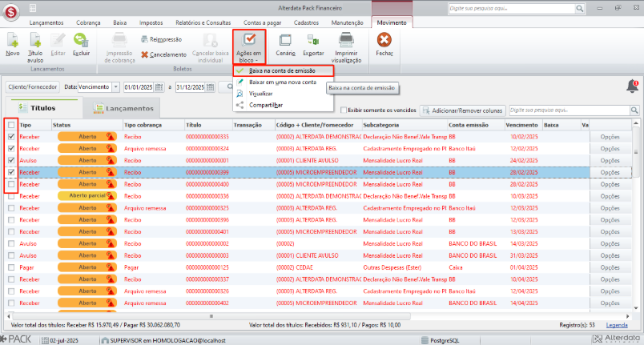
Task: Click the vertical scrollbar down arrow
Action: coord(636,308)
